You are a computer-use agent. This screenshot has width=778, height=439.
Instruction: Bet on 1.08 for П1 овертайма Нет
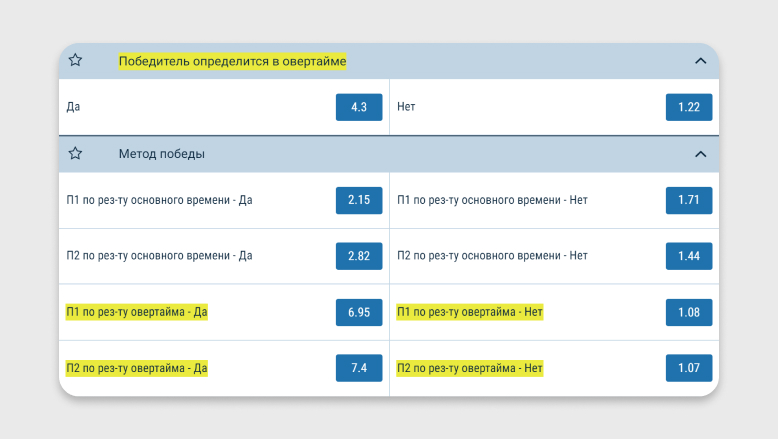point(689,312)
